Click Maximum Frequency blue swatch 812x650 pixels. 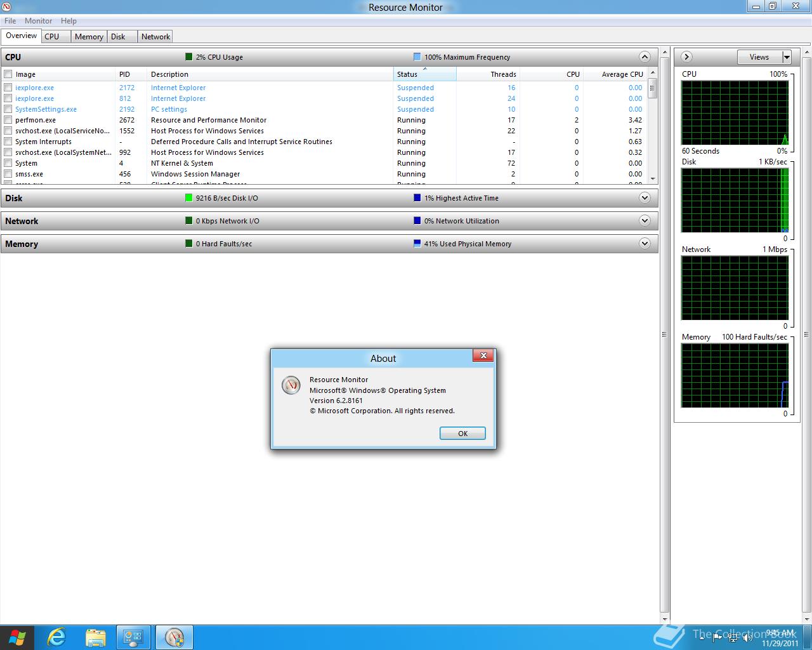tap(417, 56)
